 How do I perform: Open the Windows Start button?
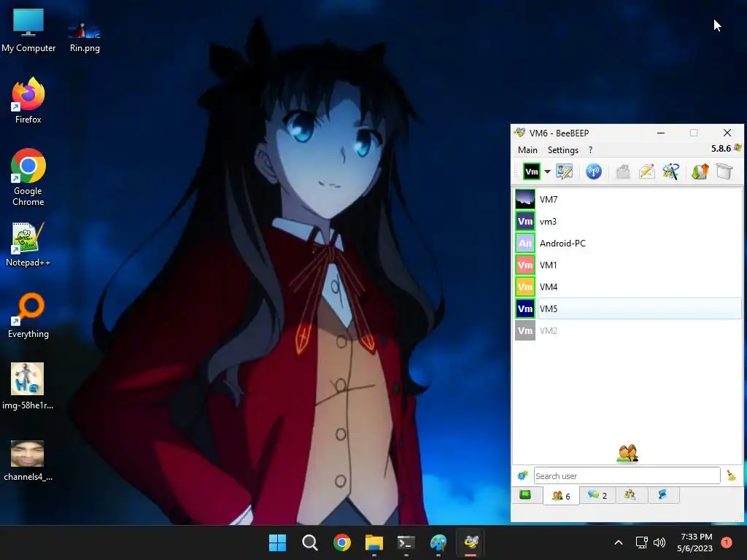pyautogui.click(x=277, y=542)
